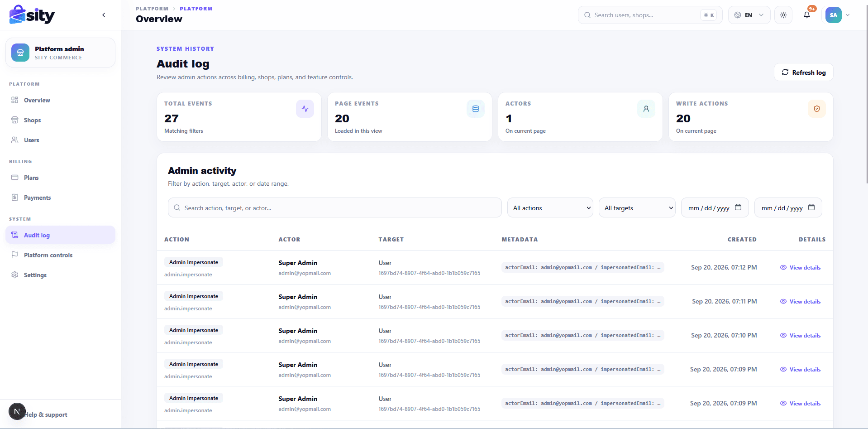Click the Platform admin shop icon
The width and height of the screenshot is (868, 429).
point(20,53)
